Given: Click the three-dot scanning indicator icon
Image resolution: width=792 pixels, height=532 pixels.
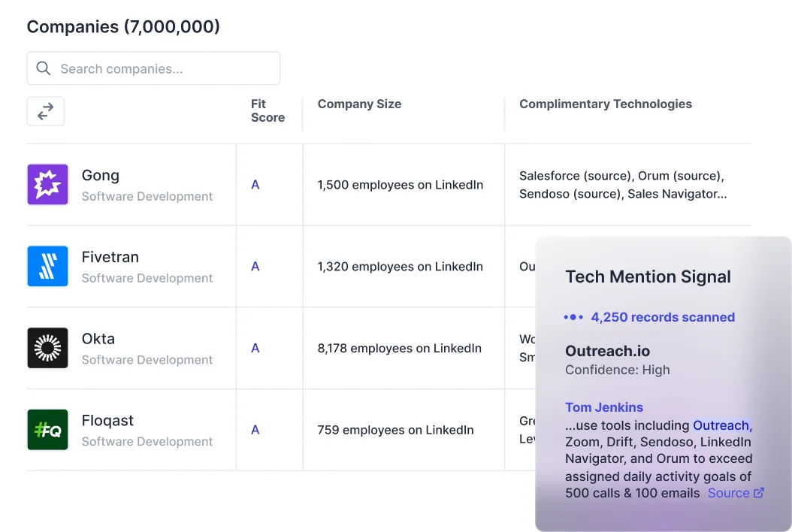Looking at the screenshot, I should (573, 317).
